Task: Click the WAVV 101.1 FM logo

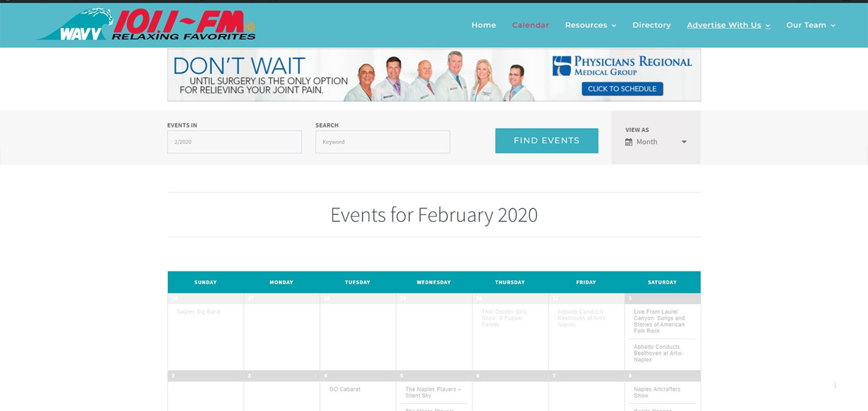Action: coord(145,25)
